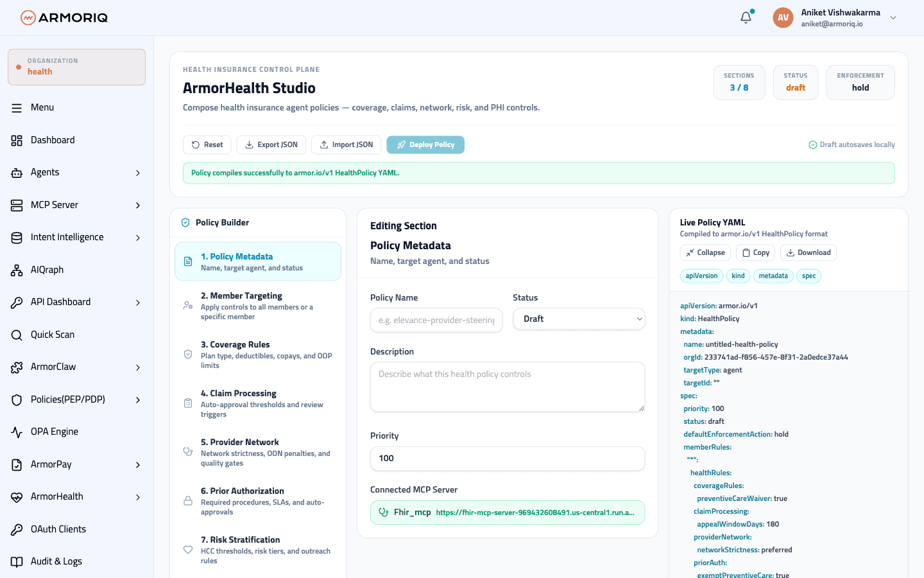
Task: Expand the ArmorClaw chevron
Action: (138, 367)
